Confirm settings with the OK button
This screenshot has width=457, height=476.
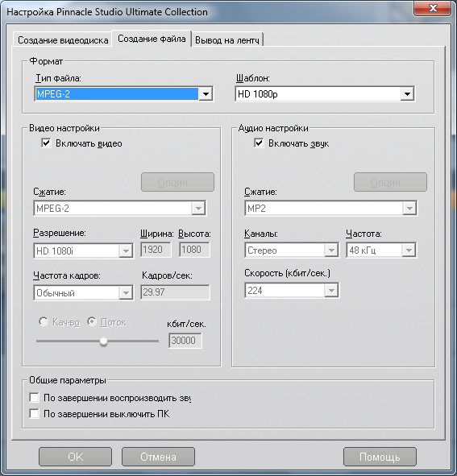tap(75, 457)
